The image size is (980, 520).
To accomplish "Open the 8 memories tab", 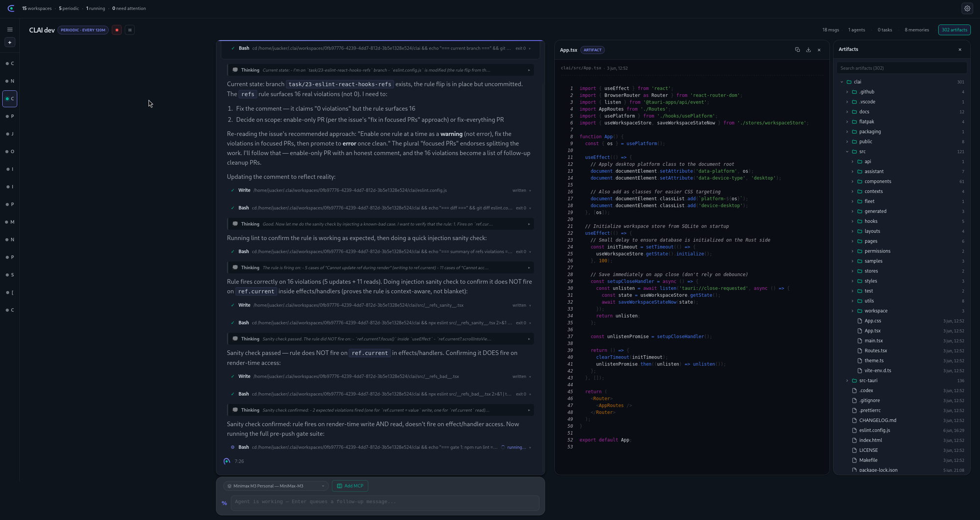I will 917,30.
